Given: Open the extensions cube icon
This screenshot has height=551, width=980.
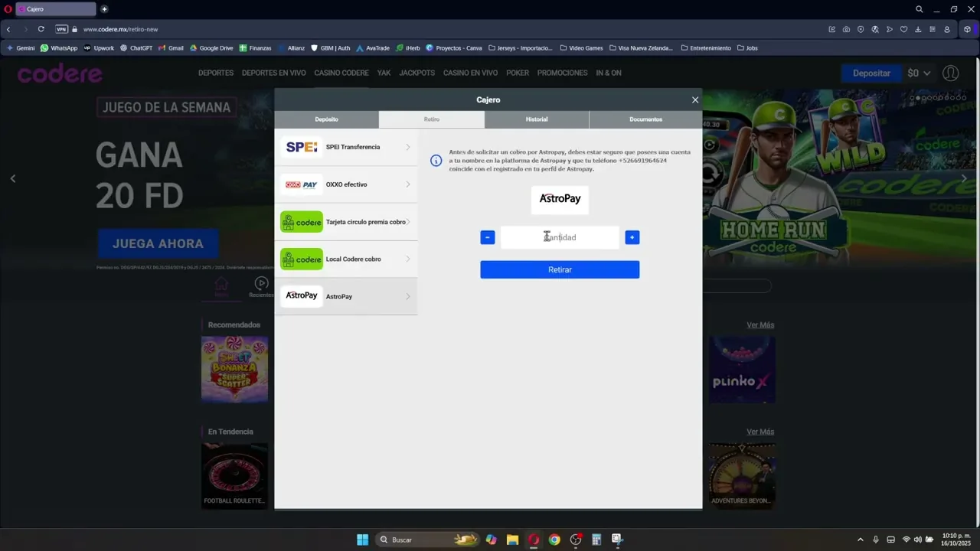Looking at the screenshot, I should (x=967, y=29).
